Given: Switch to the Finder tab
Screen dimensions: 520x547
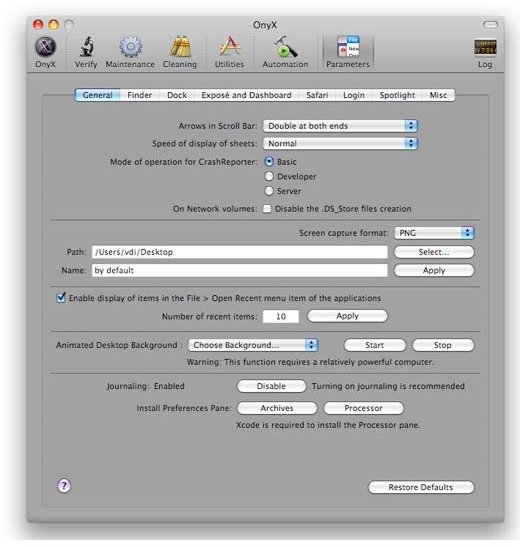Looking at the screenshot, I should point(140,95).
